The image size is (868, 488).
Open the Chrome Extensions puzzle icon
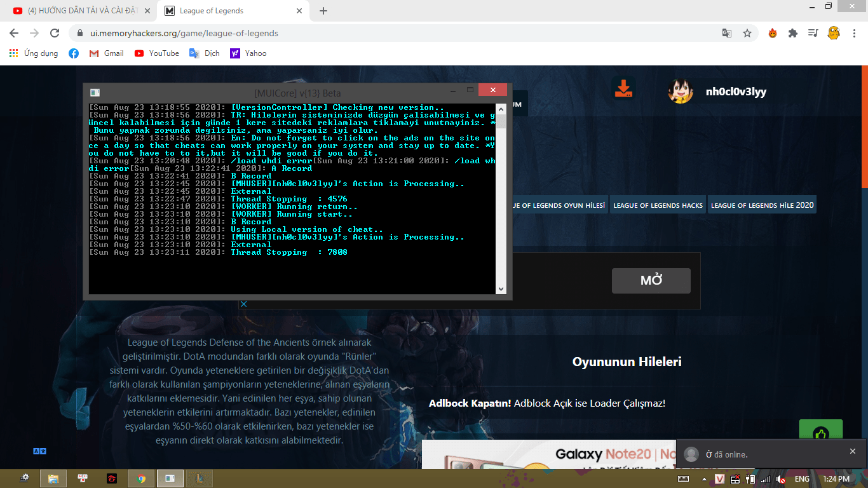pos(792,33)
